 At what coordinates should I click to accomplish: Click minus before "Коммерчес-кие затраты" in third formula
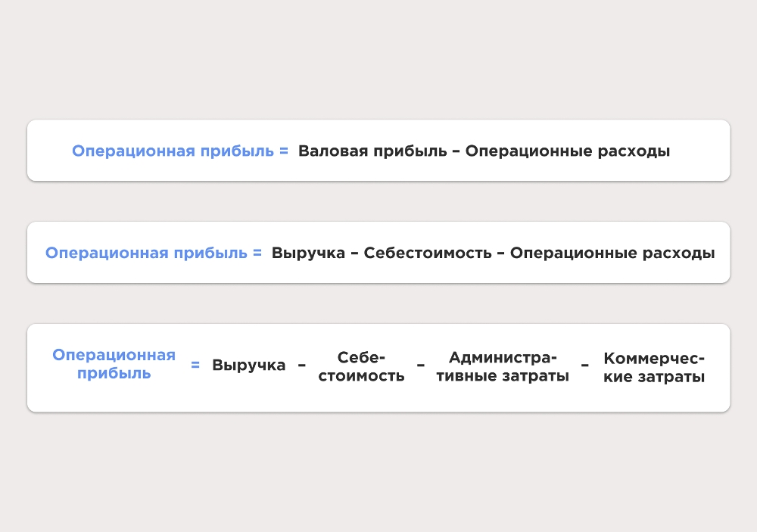pos(585,366)
